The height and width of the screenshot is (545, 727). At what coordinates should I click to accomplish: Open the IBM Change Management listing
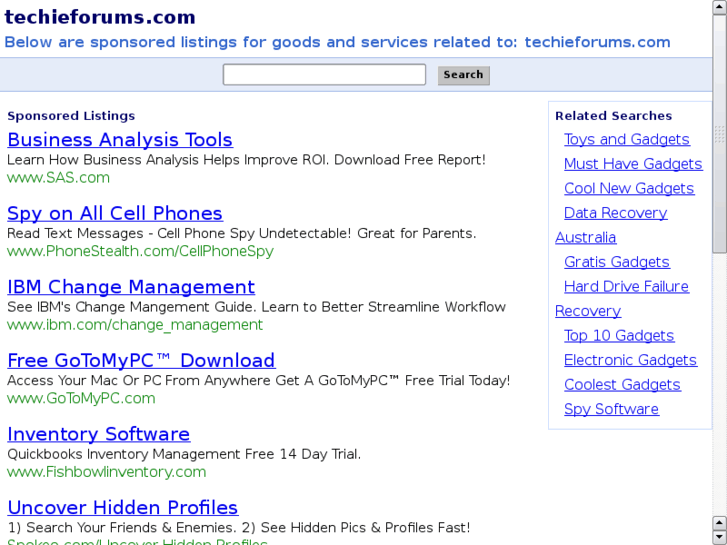click(131, 287)
